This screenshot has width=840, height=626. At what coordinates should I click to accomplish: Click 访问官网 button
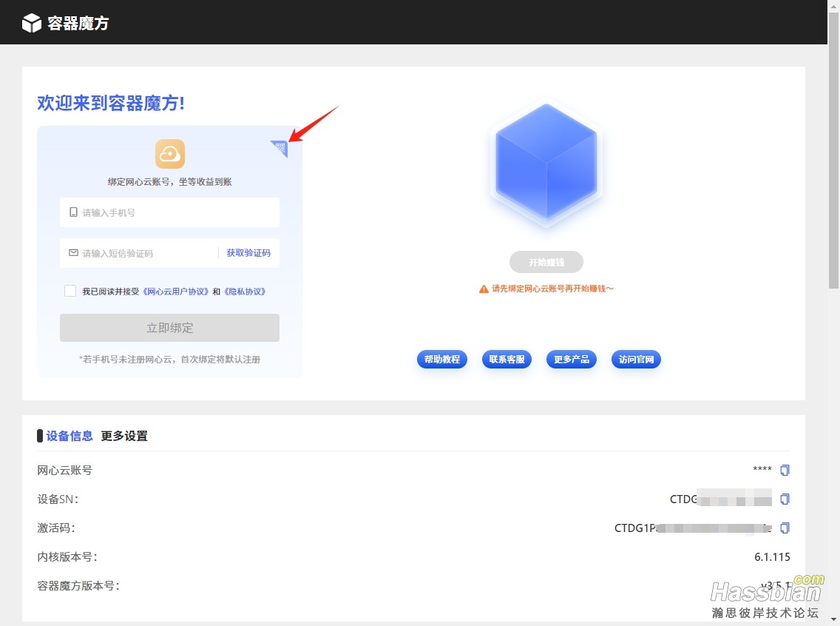[x=637, y=359]
